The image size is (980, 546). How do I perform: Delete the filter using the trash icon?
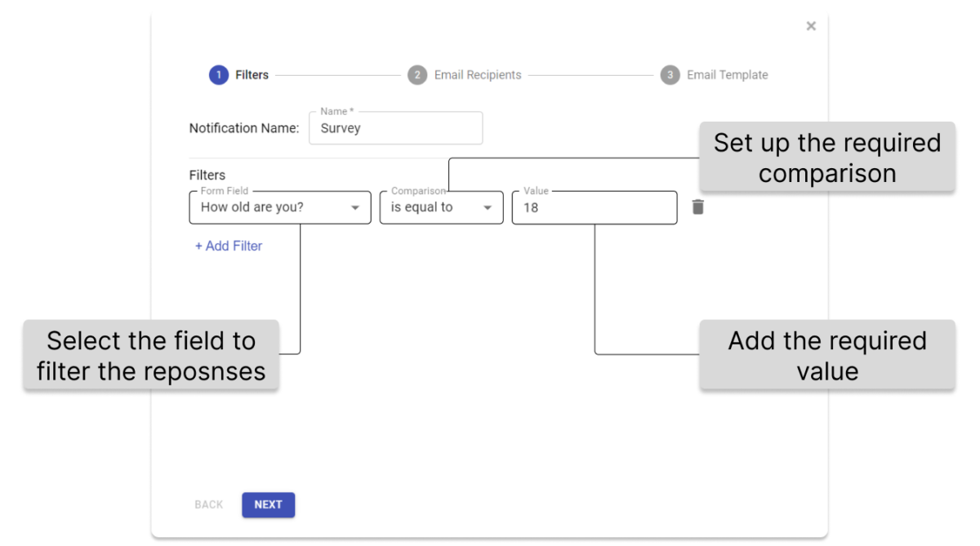[699, 207]
